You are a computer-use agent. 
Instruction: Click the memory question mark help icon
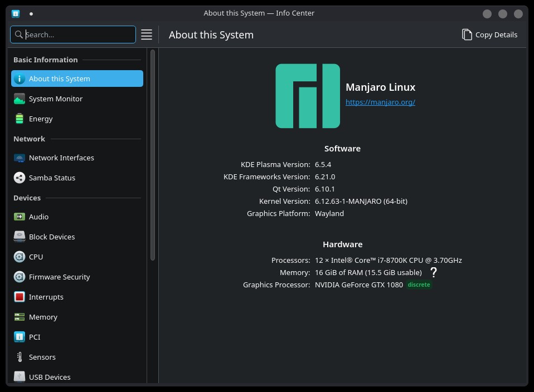[x=433, y=272]
